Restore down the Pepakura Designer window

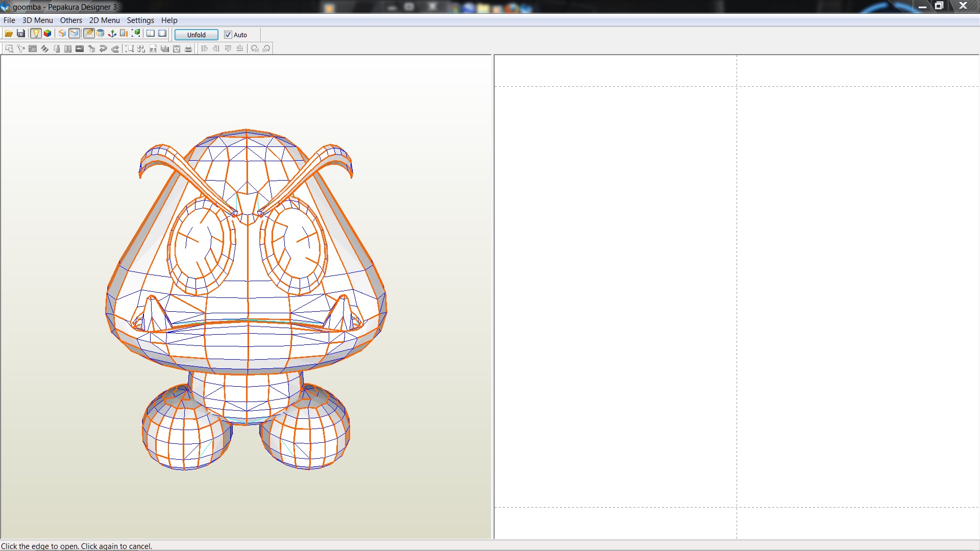pyautogui.click(x=939, y=6)
